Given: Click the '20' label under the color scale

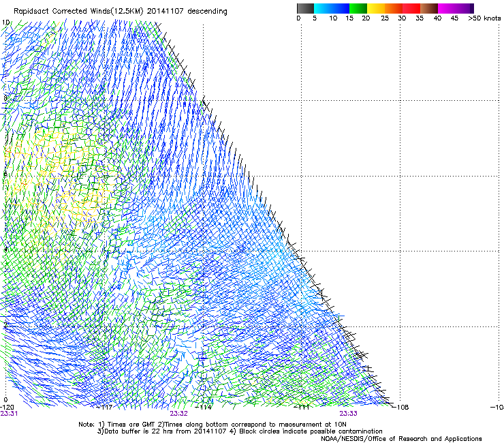Looking at the screenshot, I should coord(366,18).
